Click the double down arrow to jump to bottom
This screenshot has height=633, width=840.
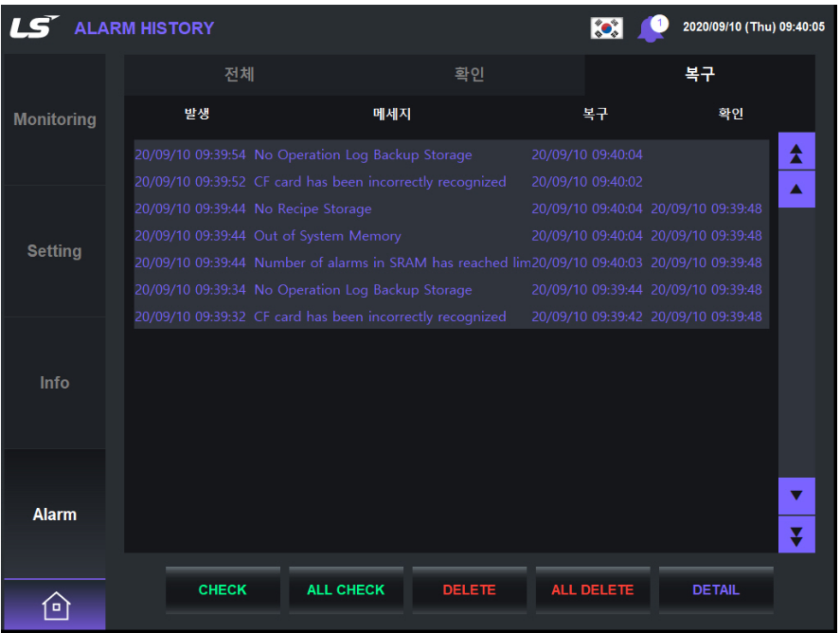point(796,534)
